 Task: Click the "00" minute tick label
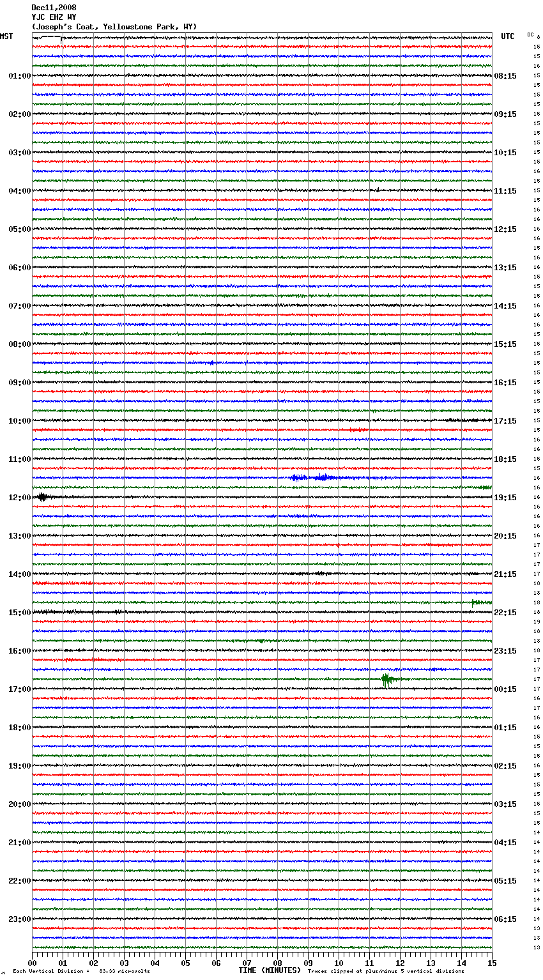click(x=32, y=963)
